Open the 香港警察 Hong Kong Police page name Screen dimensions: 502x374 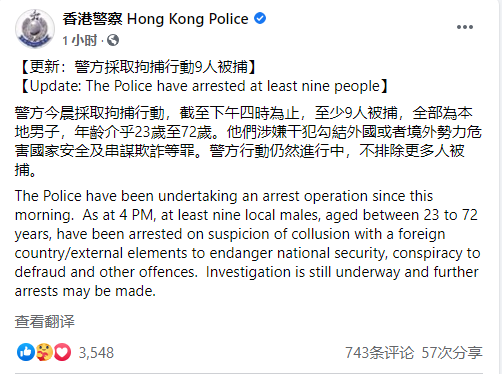(x=155, y=19)
